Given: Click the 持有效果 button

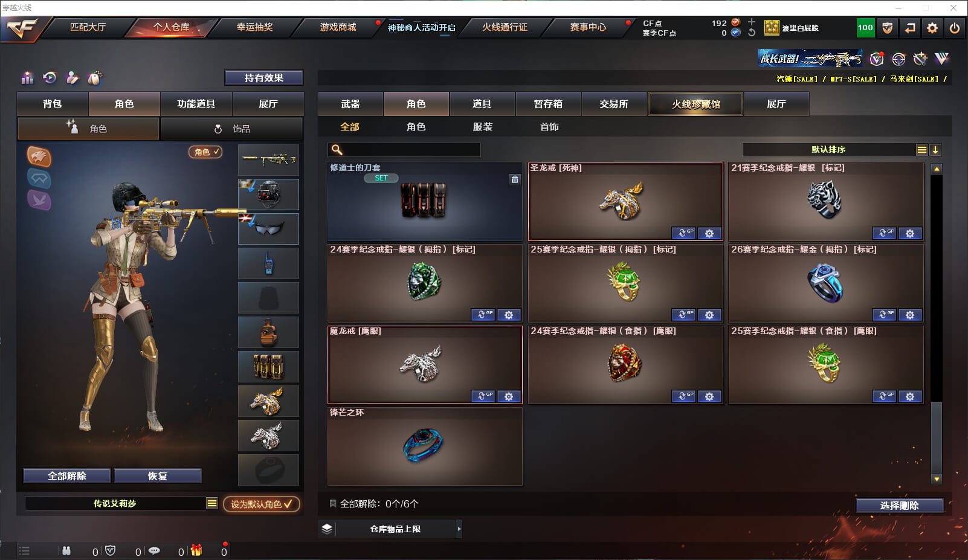Looking at the screenshot, I should (263, 78).
